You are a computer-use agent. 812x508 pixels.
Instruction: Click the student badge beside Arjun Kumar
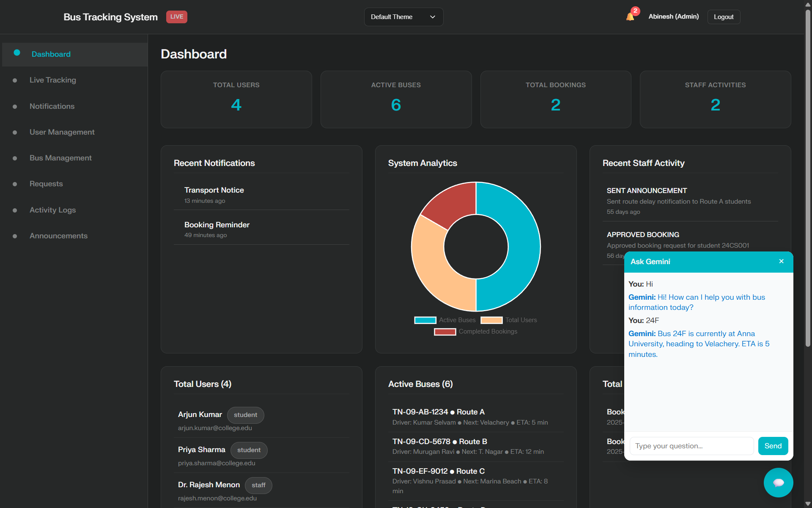pos(245,415)
